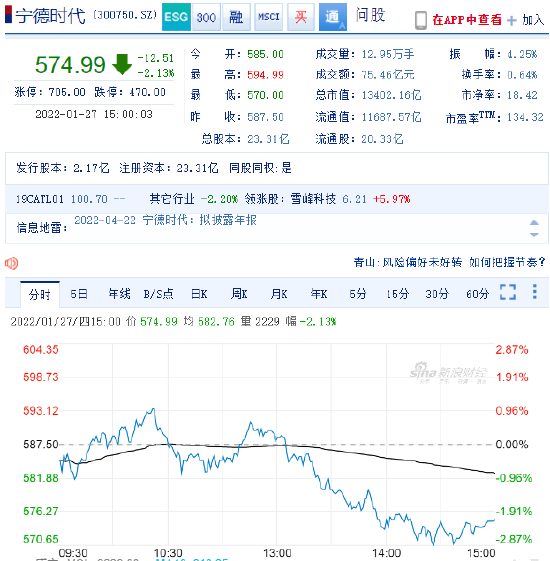The height and width of the screenshot is (561, 550).
Task: Switch to the 5分 chart tab
Action: pyautogui.click(x=358, y=294)
